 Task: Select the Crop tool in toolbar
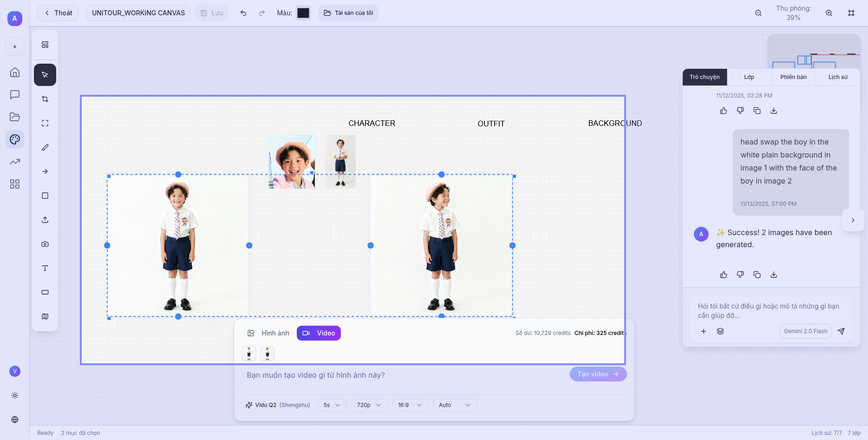click(45, 99)
